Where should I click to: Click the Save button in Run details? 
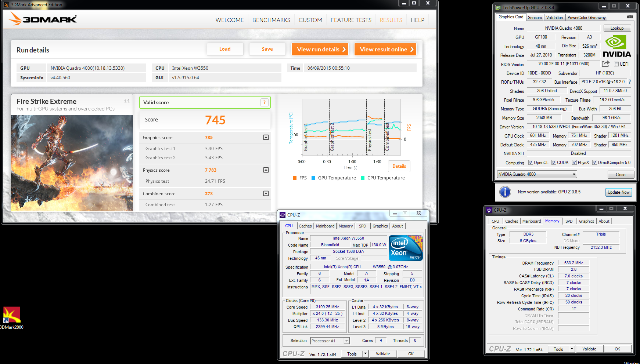[x=267, y=49]
